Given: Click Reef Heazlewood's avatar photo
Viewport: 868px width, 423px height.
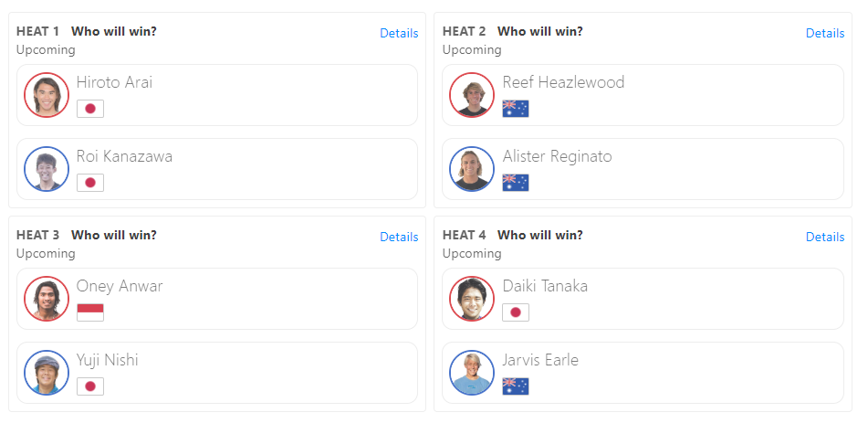Looking at the screenshot, I should coord(472,95).
